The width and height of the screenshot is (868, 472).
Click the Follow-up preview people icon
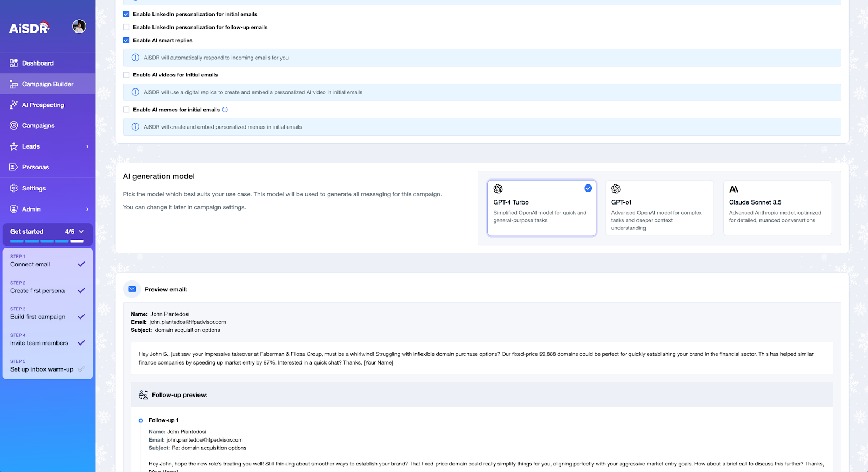pos(143,395)
